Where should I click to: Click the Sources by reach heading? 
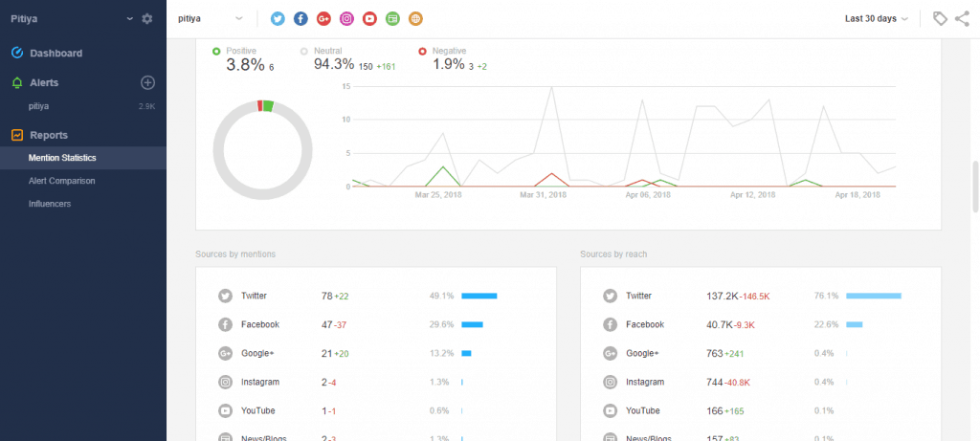click(x=613, y=254)
